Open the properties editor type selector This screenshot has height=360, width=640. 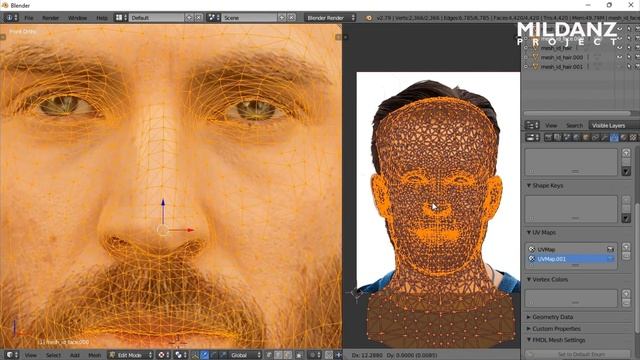(x=532, y=138)
